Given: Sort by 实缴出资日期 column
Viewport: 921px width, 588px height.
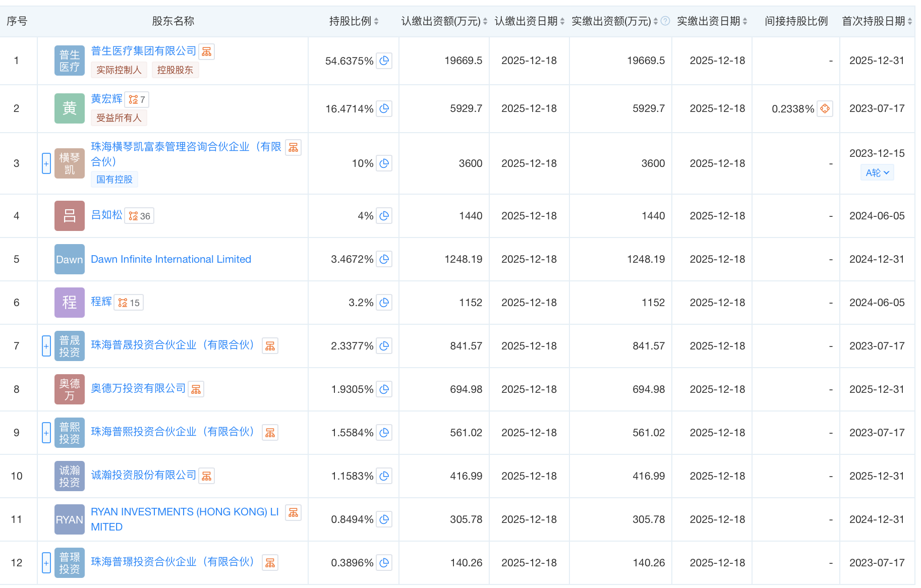Looking at the screenshot, I should [x=745, y=21].
